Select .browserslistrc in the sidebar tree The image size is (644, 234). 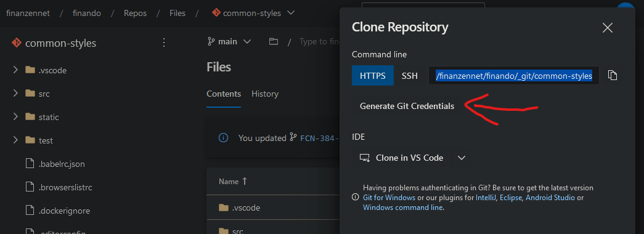65,187
